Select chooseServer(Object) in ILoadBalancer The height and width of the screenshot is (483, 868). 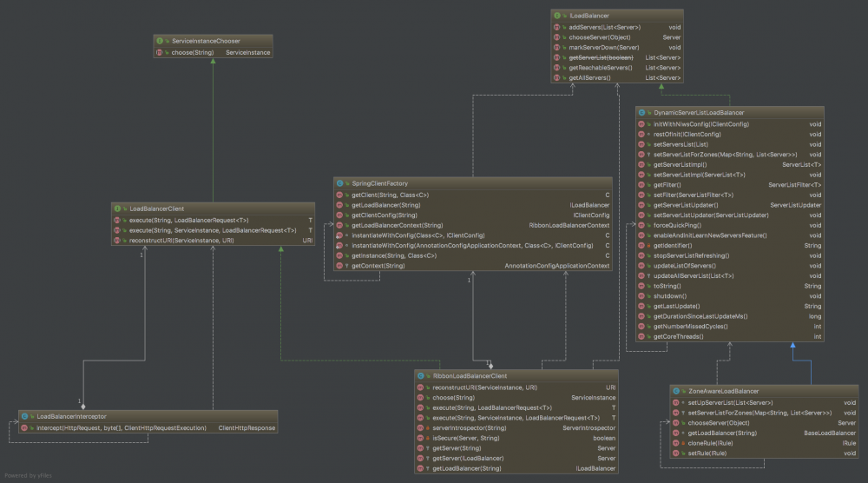point(616,37)
